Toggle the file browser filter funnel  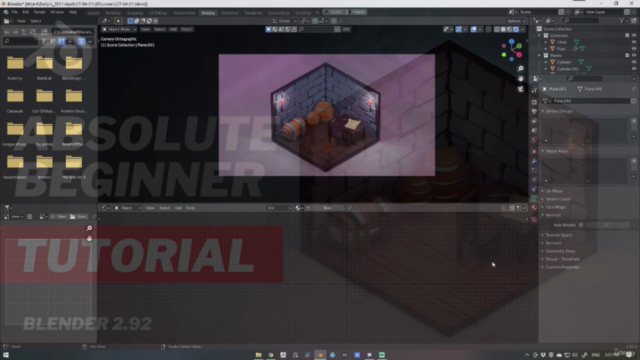[81, 41]
